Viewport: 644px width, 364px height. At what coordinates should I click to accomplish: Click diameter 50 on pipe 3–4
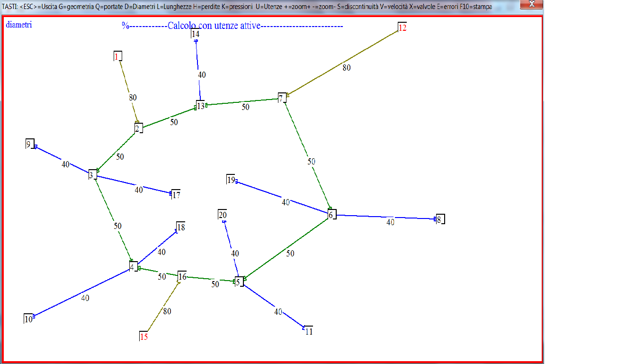(117, 226)
